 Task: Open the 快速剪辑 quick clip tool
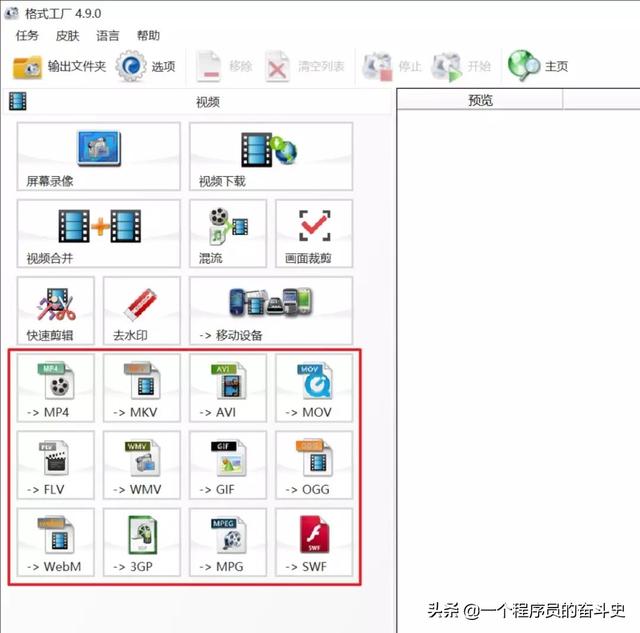(x=56, y=311)
